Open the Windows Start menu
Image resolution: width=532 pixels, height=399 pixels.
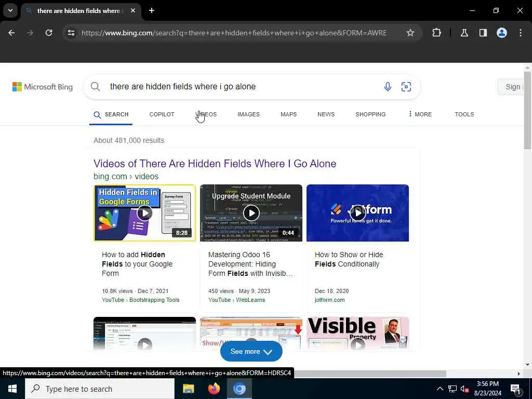12,389
